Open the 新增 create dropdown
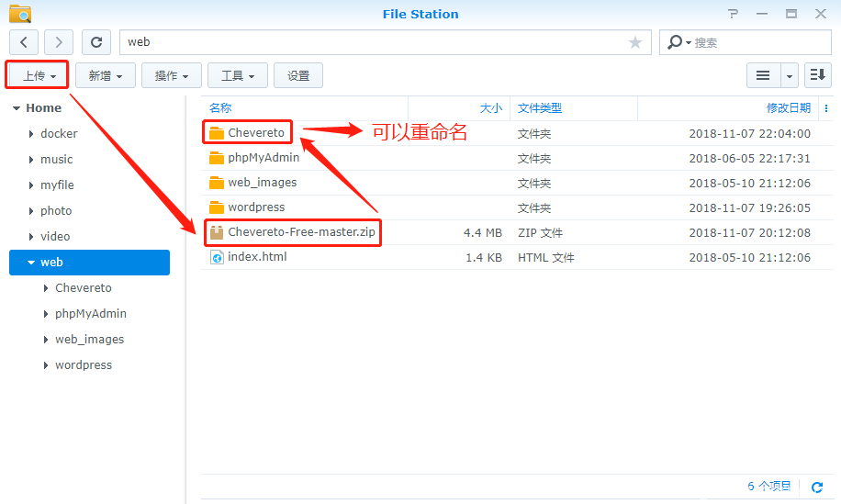The image size is (841, 504). [106, 75]
